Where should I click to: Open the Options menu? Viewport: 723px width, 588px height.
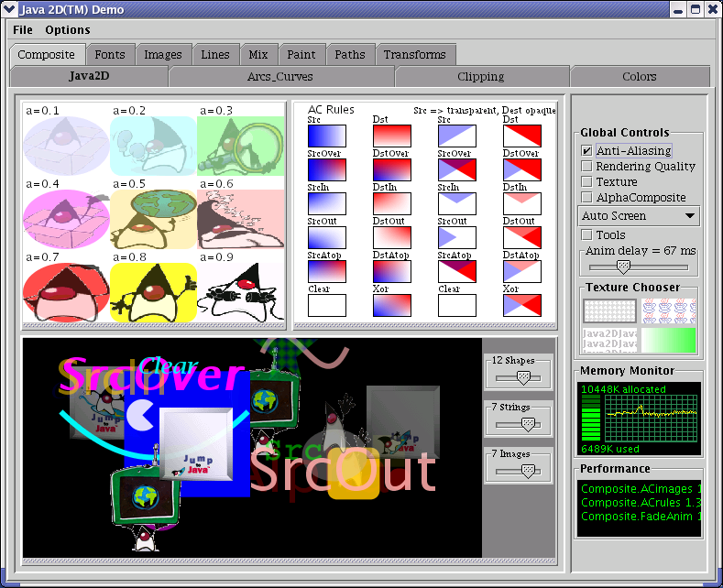[x=67, y=30]
